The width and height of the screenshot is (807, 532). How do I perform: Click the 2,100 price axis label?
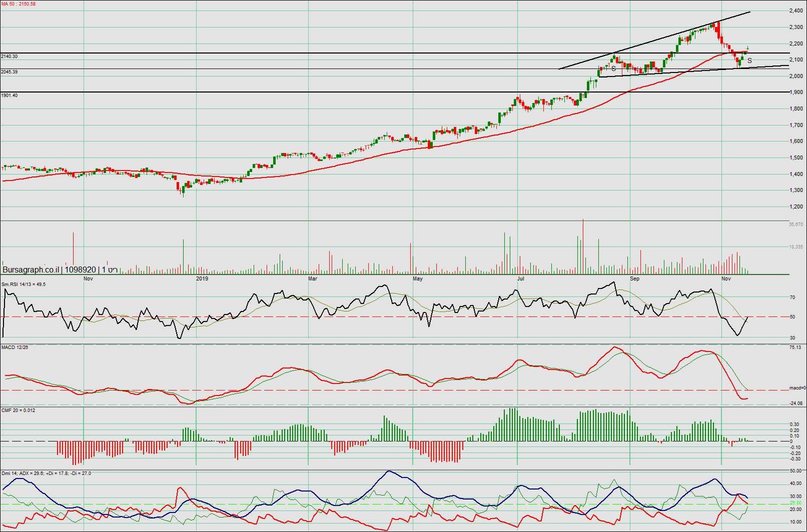(x=796, y=59)
